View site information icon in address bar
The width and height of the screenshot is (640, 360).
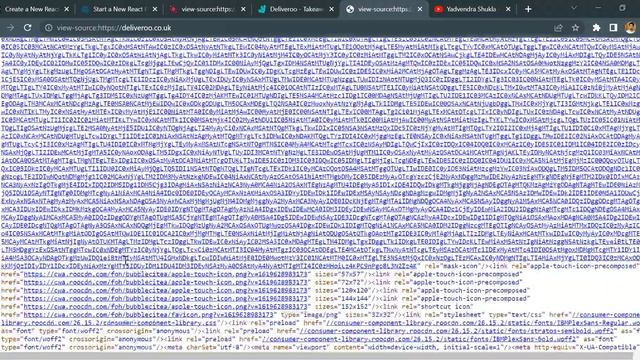pos(49,28)
